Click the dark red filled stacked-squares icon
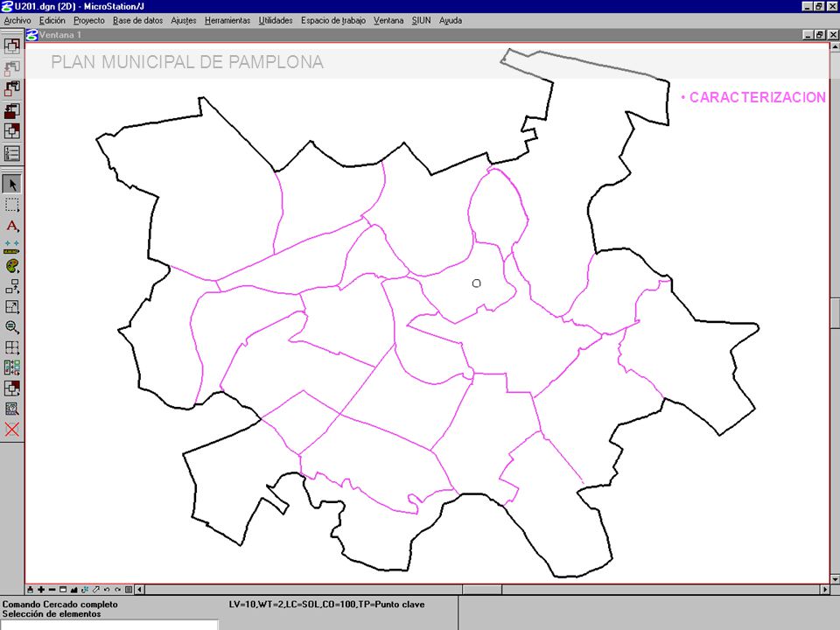The width and height of the screenshot is (840, 630). click(11, 110)
